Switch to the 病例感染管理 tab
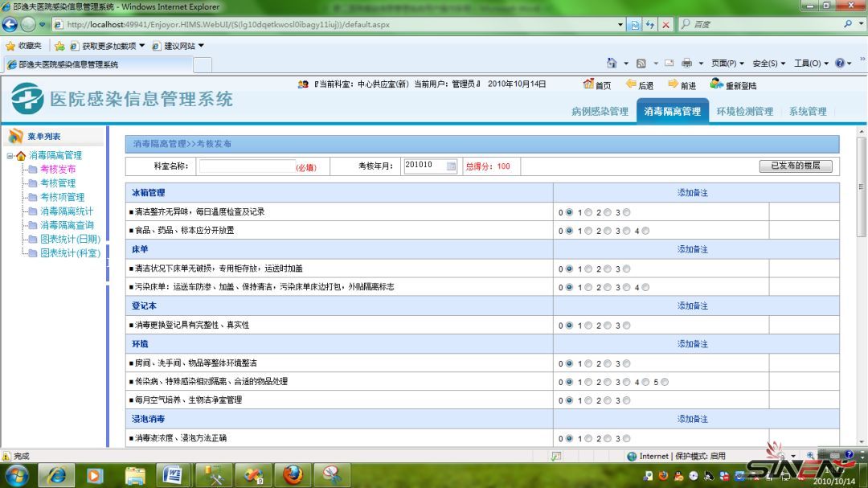 [600, 111]
